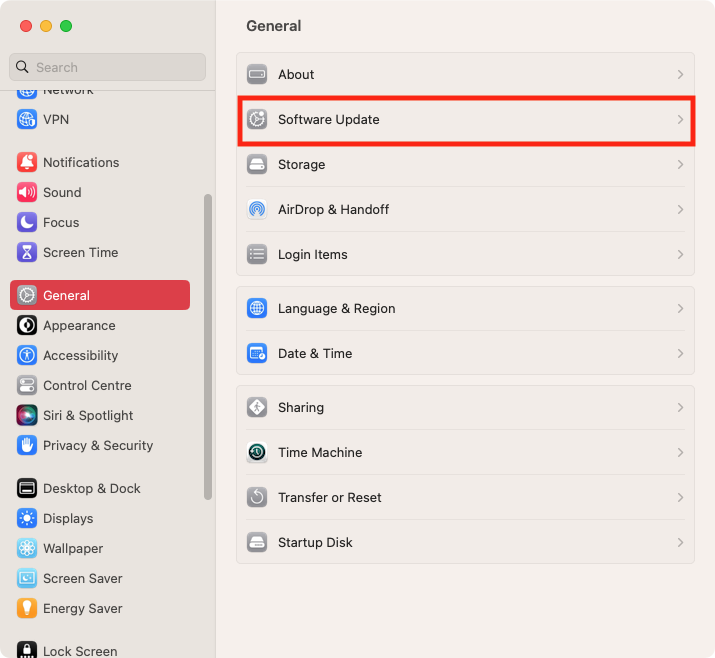Click the Time Machine clock icon

pyautogui.click(x=257, y=452)
